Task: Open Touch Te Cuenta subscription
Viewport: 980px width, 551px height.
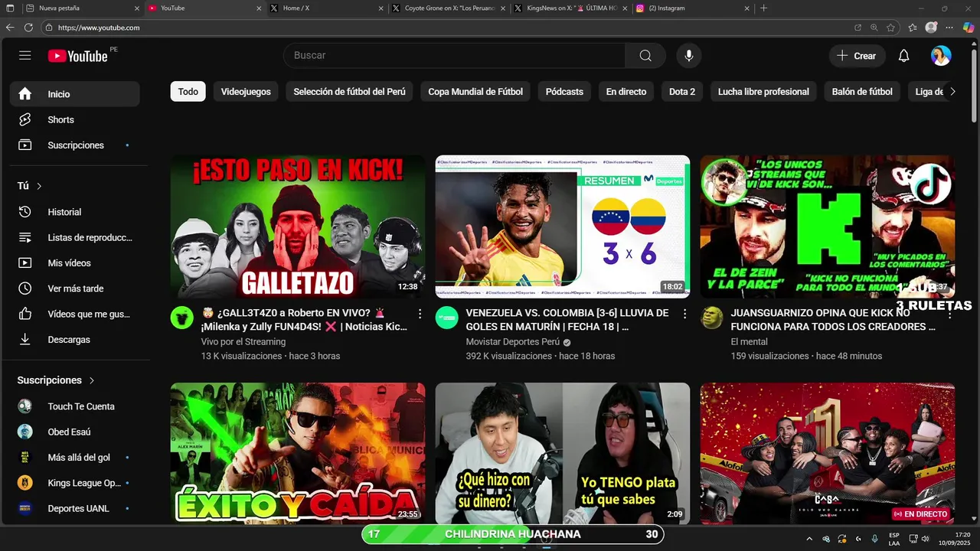Action: pos(74,406)
